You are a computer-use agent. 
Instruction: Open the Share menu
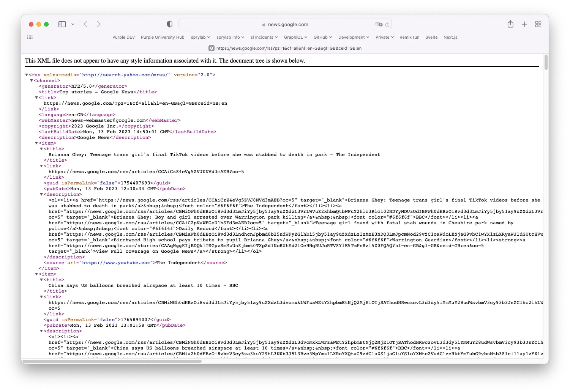510,24
